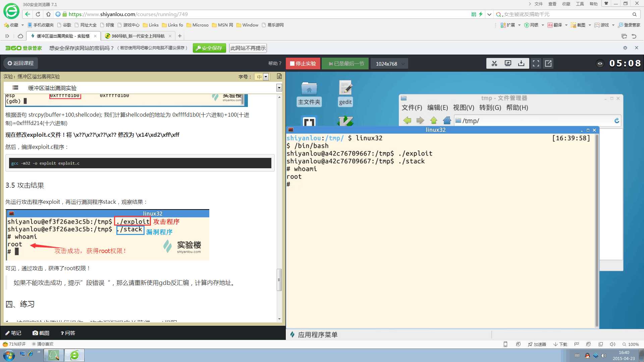Click the download tray icon in lab toolbar
The image size is (644, 362).
point(521,63)
